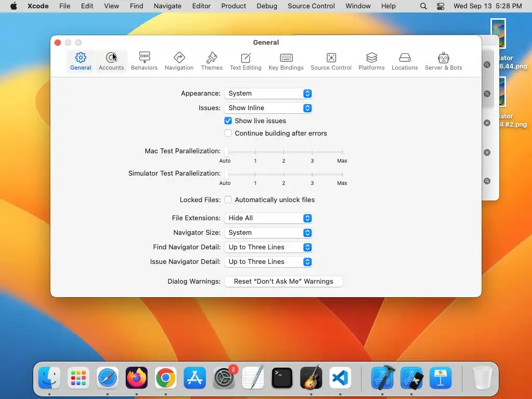Viewport: 532px width, 399px height.
Task: Open the Accounts preferences pane
Action: pyautogui.click(x=111, y=61)
